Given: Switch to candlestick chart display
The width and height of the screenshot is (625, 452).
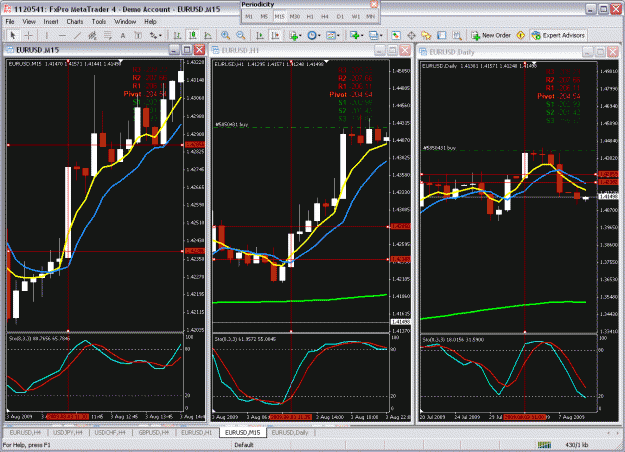Looking at the screenshot, I should (x=193, y=35).
